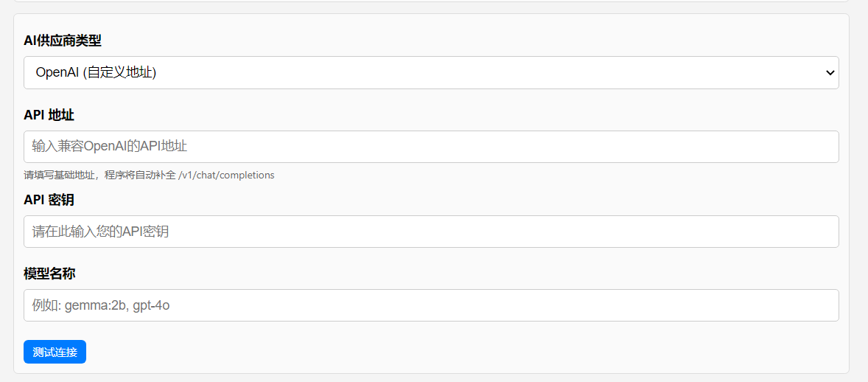Select the OpenAI (自定义地址) option text
This screenshot has width=868, height=382.
pyautogui.click(x=96, y=72)
